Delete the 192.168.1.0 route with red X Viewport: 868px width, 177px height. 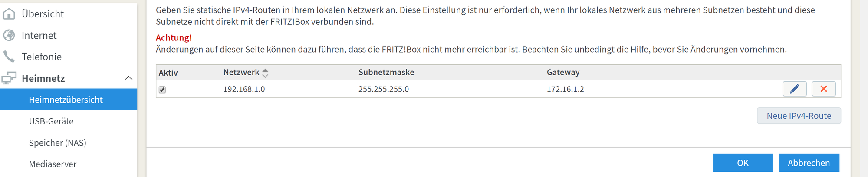pyautogui.click(x=823, y=89)
